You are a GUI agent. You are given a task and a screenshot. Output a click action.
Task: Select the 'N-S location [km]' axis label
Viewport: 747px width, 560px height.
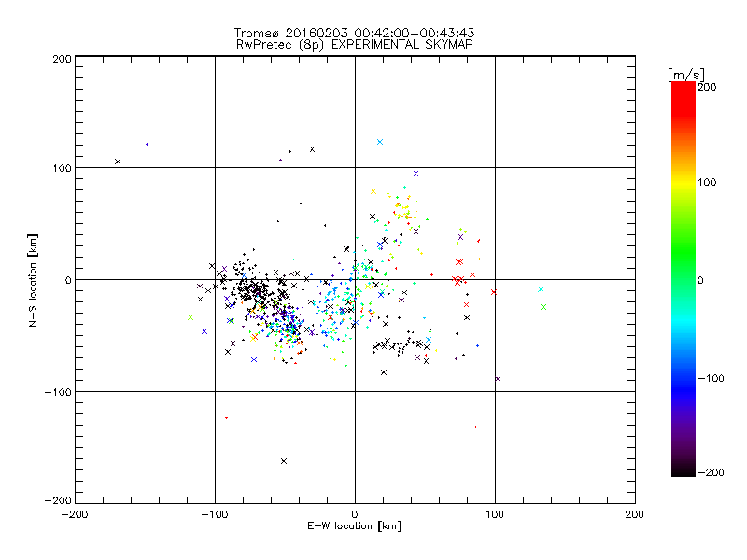pos(33,281)
